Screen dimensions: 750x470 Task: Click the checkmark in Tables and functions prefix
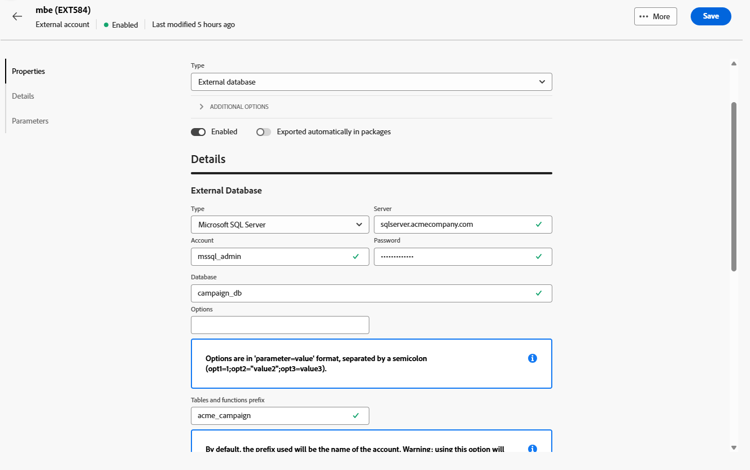point(355,415)
